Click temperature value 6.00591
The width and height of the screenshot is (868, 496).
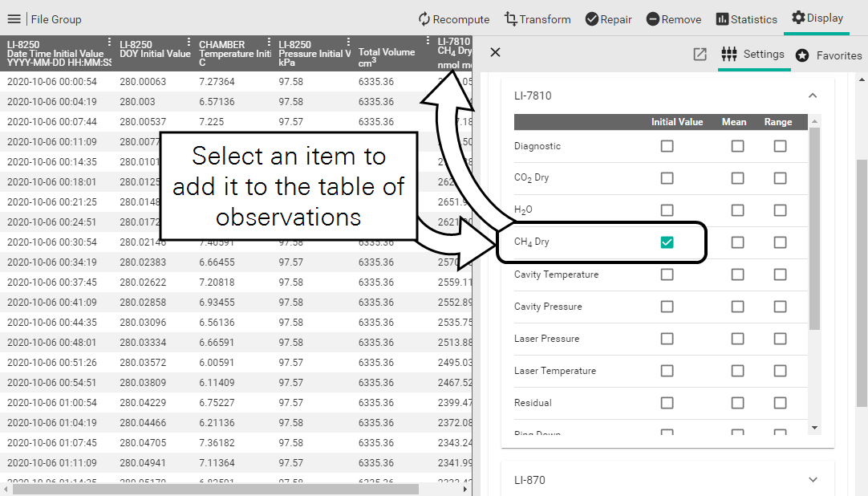pyautogui.click(x=217, y=363)
